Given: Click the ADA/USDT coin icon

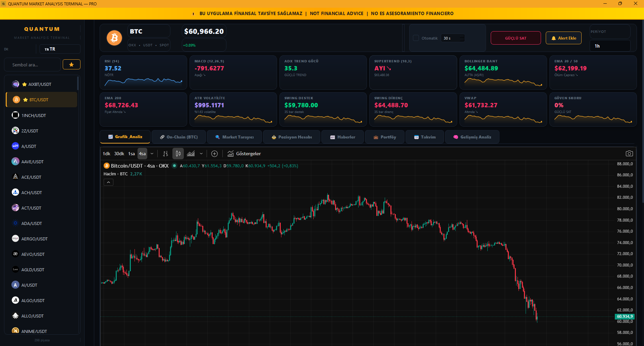Looking at the screenshot, I should 15,223.
